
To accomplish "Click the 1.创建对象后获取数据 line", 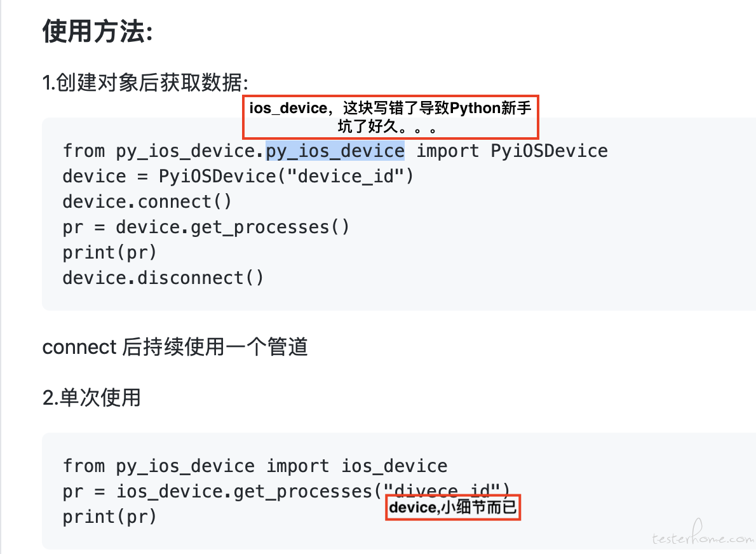I will click(145, 82).
